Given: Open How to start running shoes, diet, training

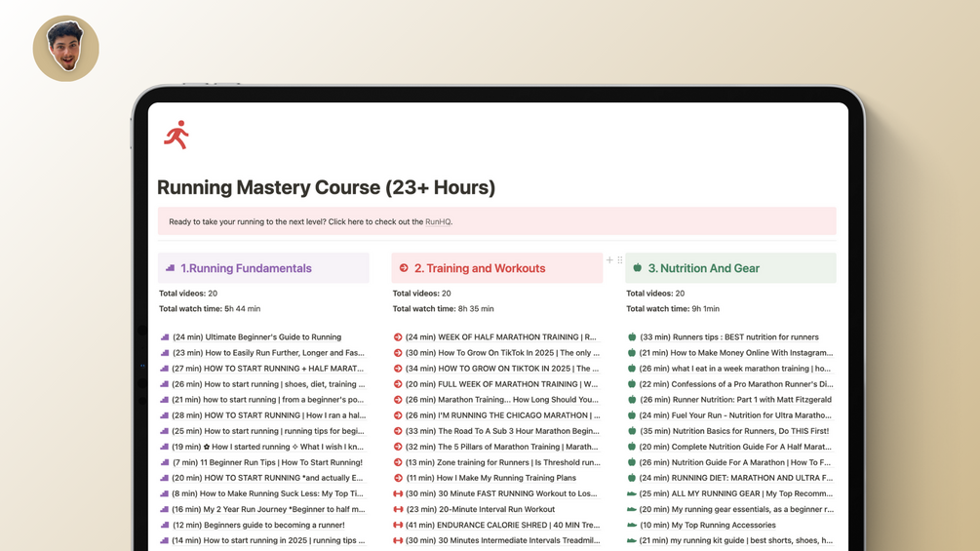Looking at the screenshot, I should (x=269, y=384).
